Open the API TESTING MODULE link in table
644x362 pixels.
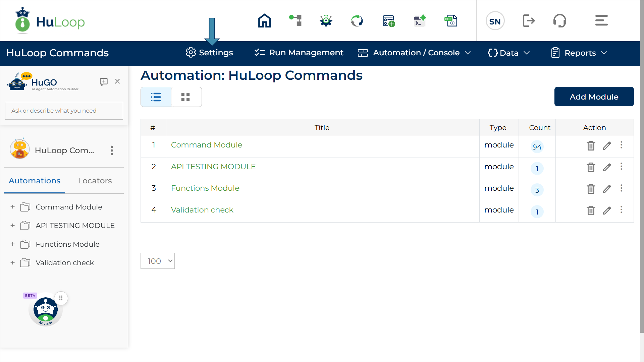(x=213, y=167)
